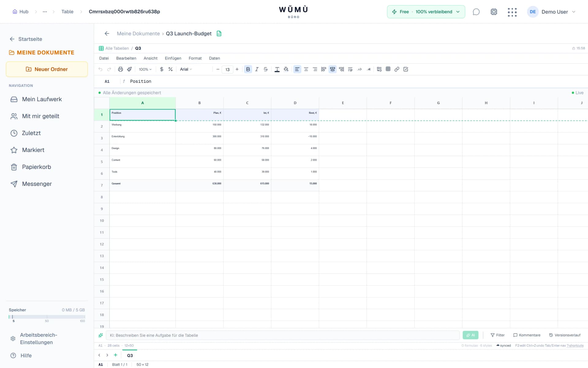Open the fill color bucket
The height and width of the screenshot is (368, 588).
(286, 69)
